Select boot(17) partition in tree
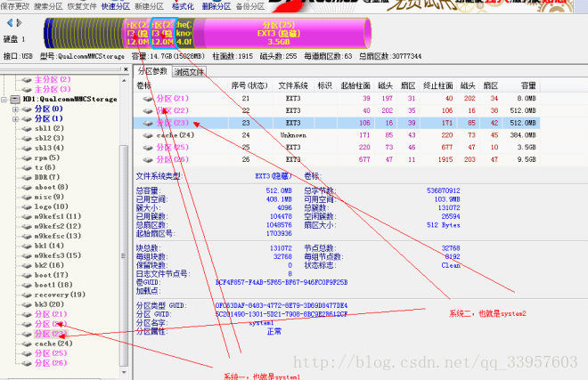The image size is (588, 380). click(x=52, y=275)
